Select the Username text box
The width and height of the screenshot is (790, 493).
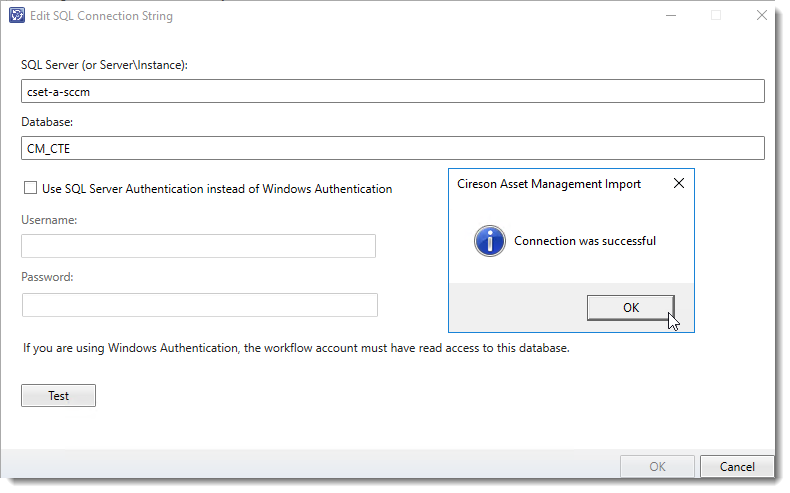(x=198, y=246)
